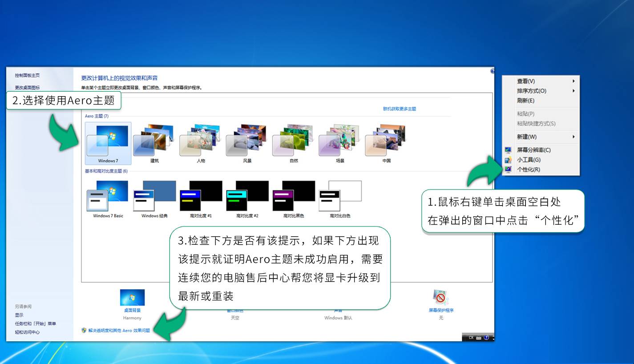This screenshot has width=634, height=364.
Task: Click the 小工具(G) gadget icon
Action: (x=508, y=160)
